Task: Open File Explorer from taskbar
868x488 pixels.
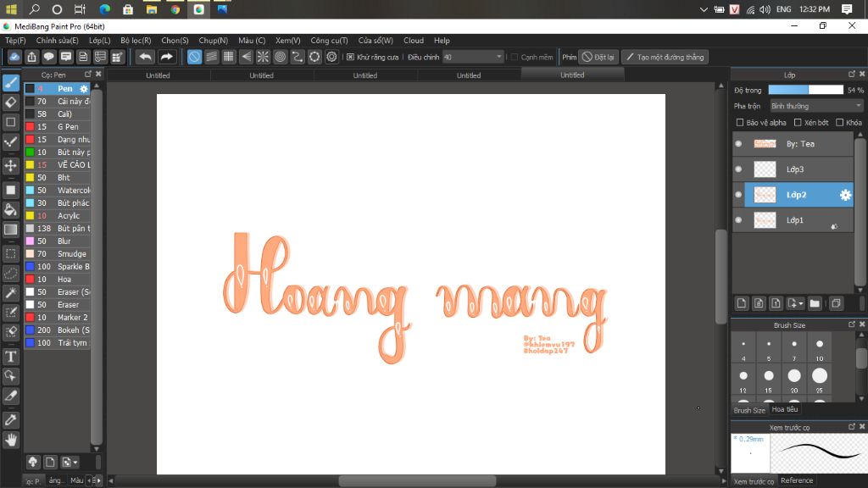Action: pos(152,9)
